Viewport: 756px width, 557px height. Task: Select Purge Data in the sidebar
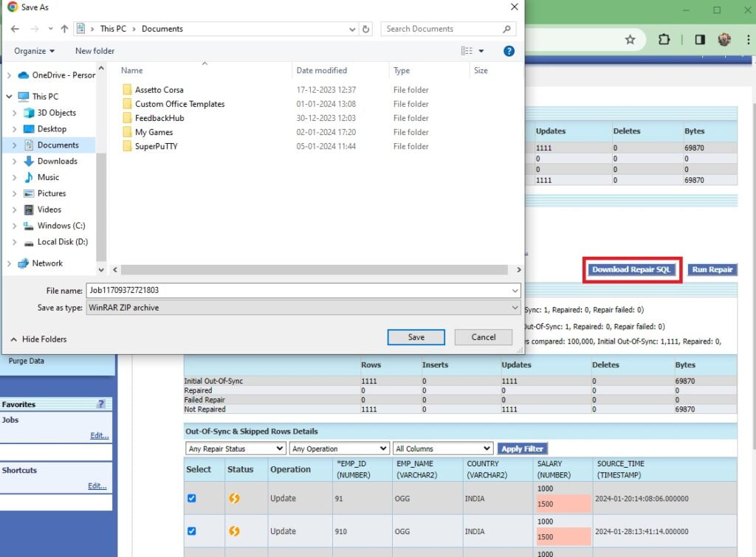(x=28, y=361)
